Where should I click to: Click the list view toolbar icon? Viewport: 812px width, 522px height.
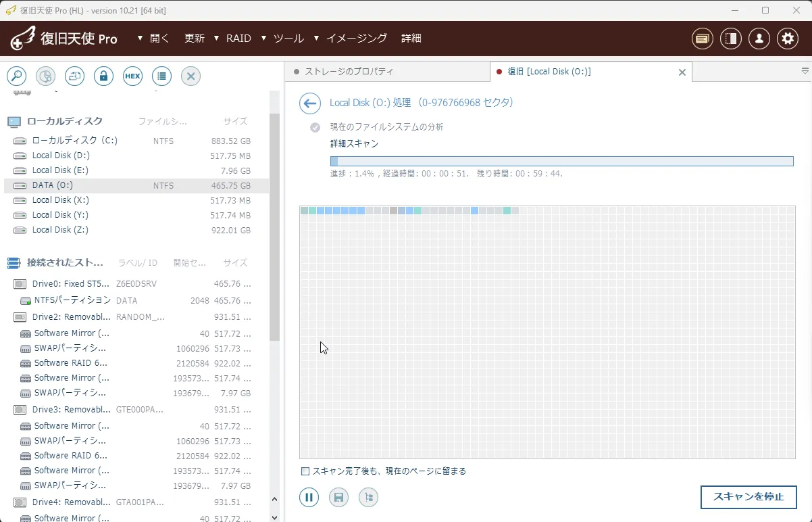pos(161,76)
